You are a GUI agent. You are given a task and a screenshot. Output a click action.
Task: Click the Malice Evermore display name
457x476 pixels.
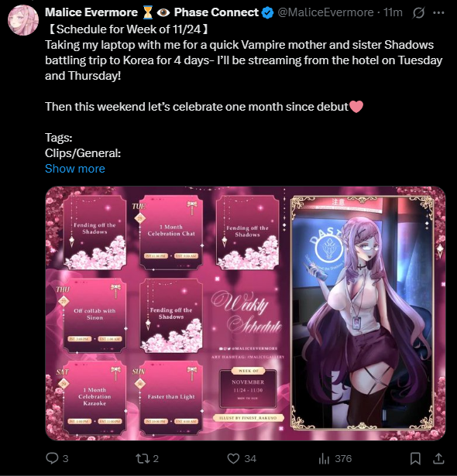91,12
